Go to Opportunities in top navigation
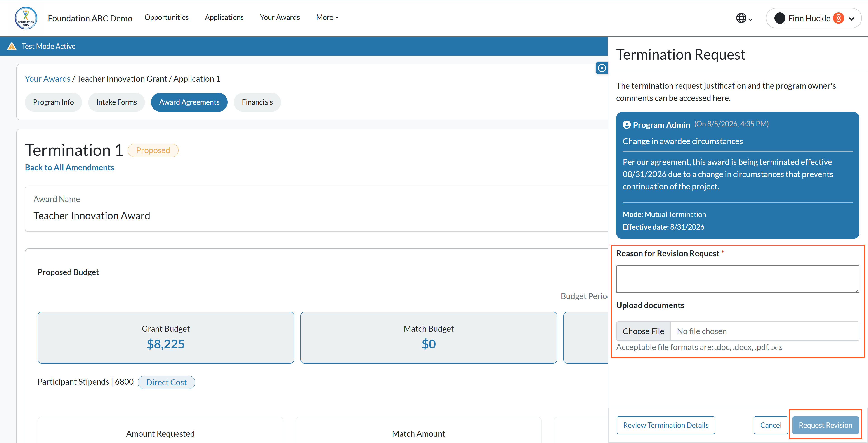The width and height of the screenshot is (868, 443). coord(166,17)
